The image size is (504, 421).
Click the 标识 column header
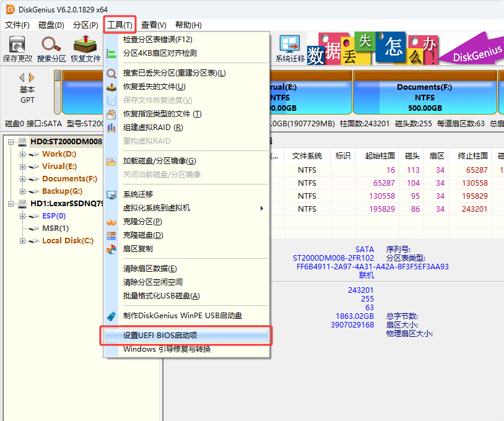tap(343, 156)
